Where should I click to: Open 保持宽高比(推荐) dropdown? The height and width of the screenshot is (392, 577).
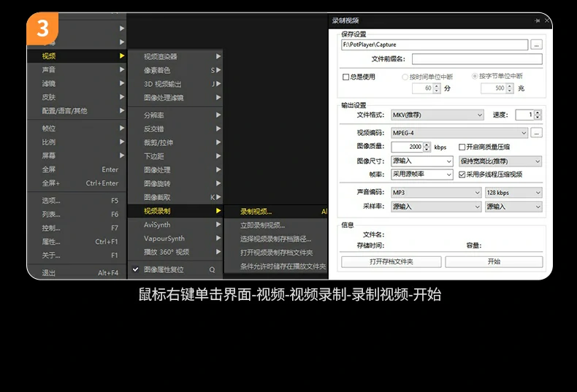pos(500,161)
